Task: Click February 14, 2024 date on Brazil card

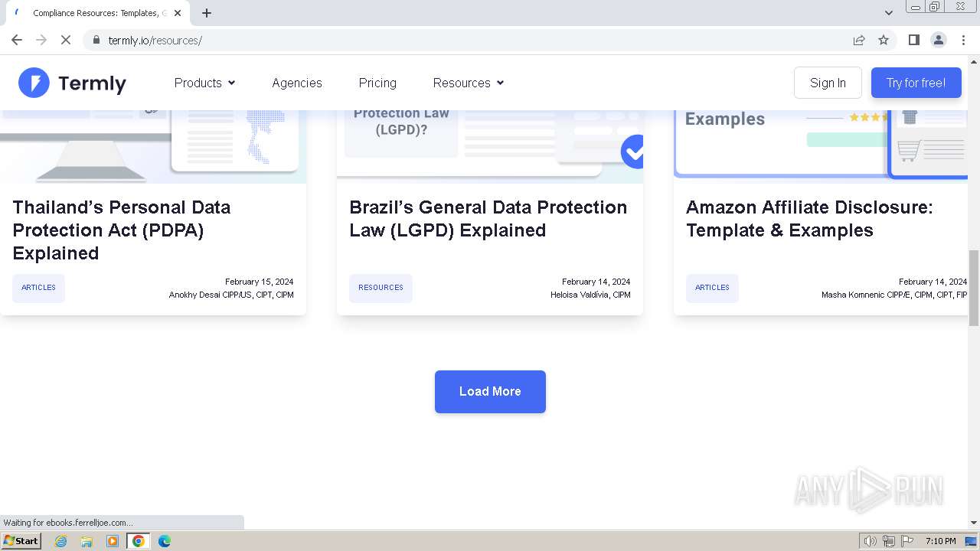Action: 596,282
